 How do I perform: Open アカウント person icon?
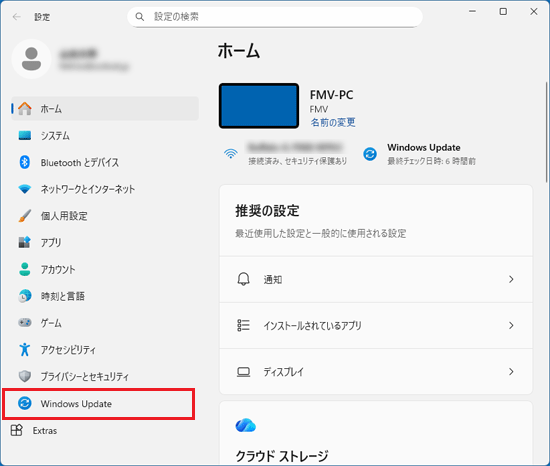click(25, 269)
